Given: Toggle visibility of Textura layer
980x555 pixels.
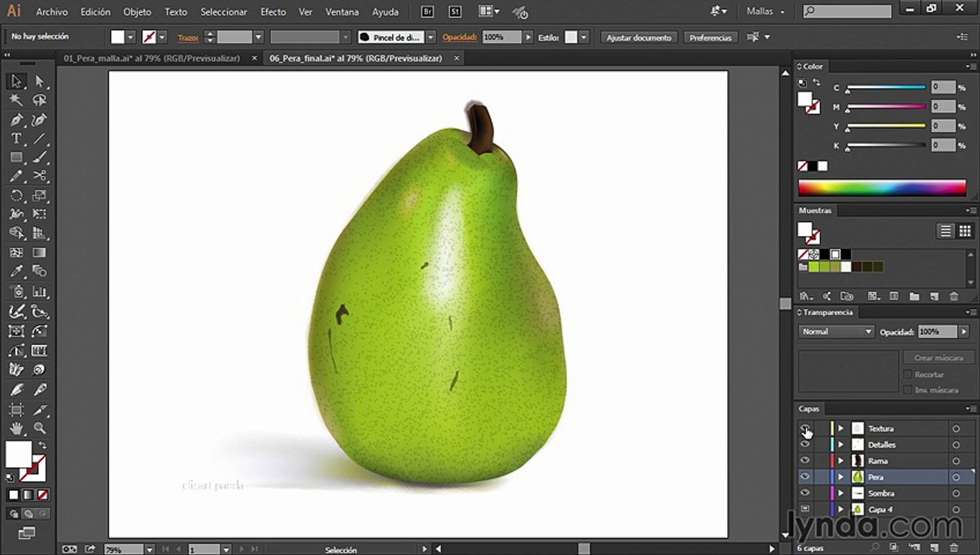Looking at the screenshot, I should click(x=805, y=429).
